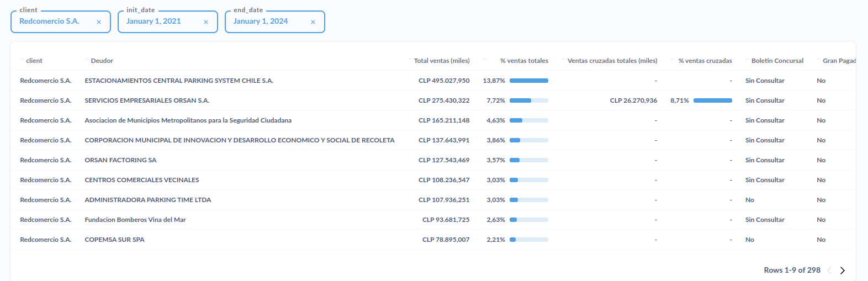Click the 4,63% percentage value
The image size is (868, 281).
[496, 120]
